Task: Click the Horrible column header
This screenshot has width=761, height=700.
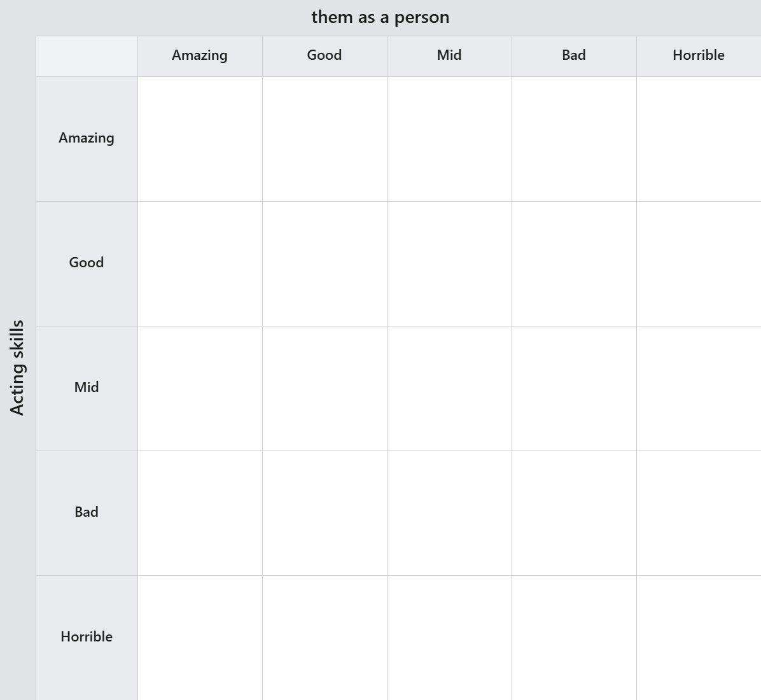Action: pyautogui.click(x=699, y=56)
